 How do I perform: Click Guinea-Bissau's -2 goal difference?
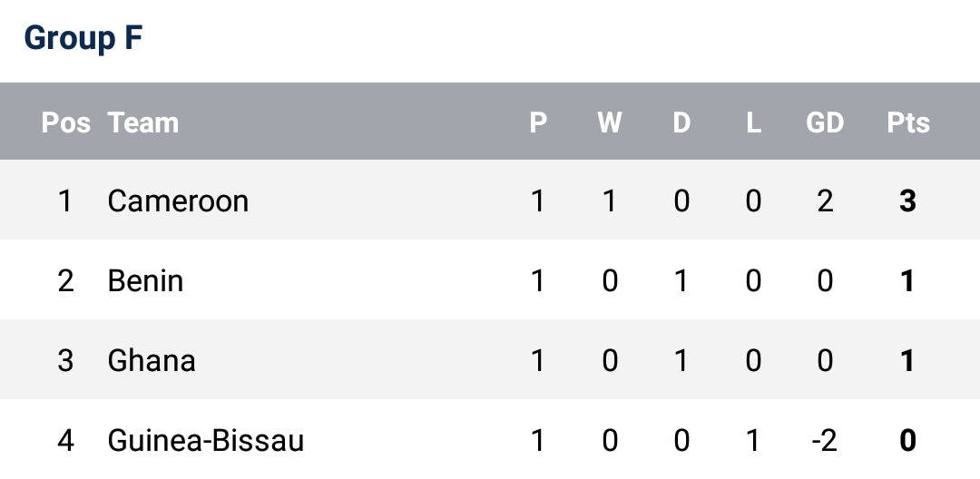[x=823, y=441]
